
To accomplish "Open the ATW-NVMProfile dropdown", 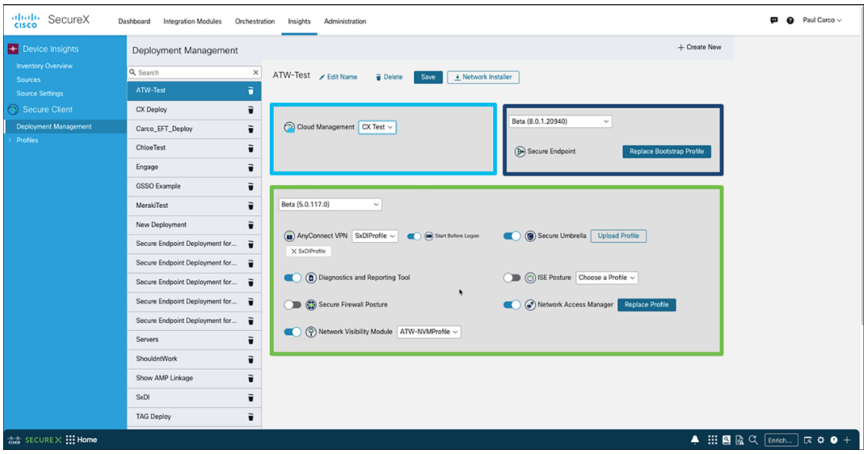I will pyautogui.click(x=429, y=333).
